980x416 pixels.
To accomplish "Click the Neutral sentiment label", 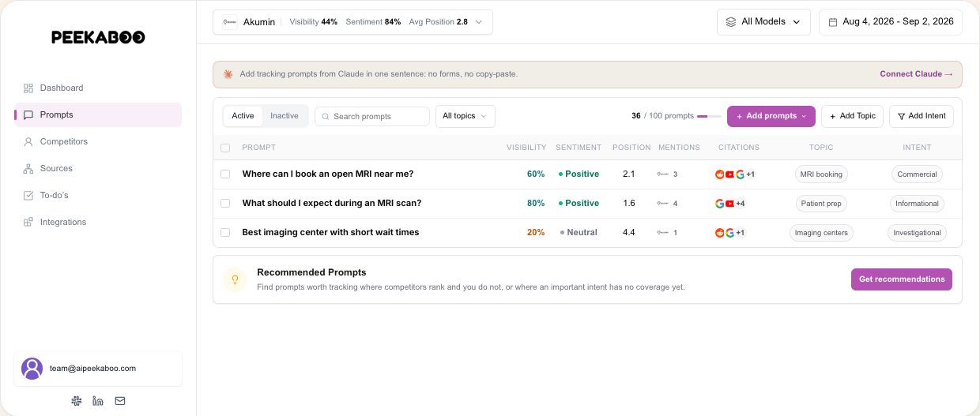I will pos(579,232).
